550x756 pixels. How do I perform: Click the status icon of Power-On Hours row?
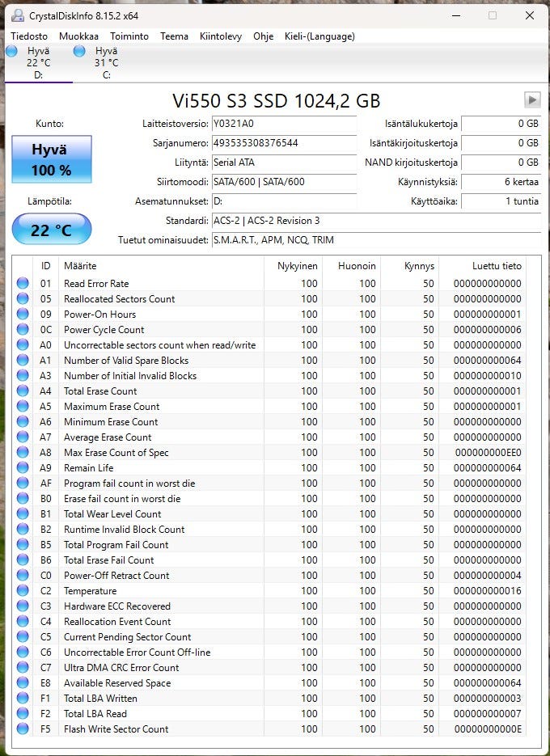pyautogui.click(x=23, y=314)
